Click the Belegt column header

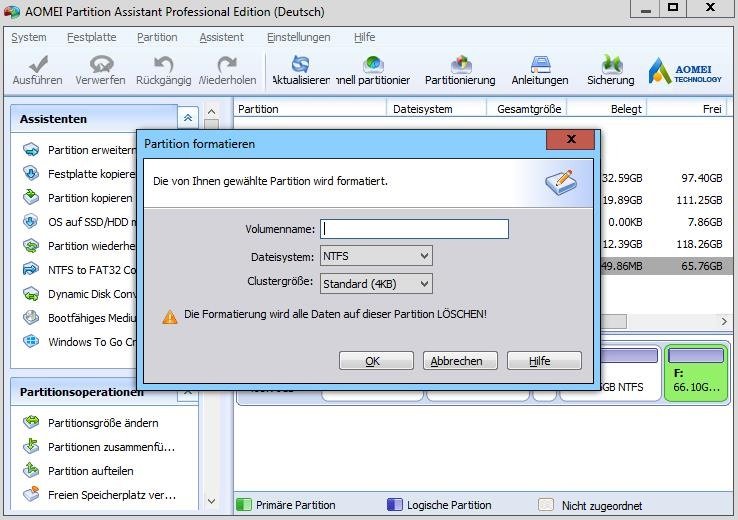pos(606,109)
